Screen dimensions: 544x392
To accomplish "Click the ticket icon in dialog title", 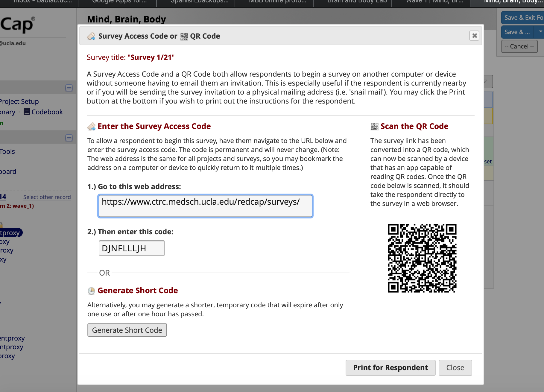I will 91,36.
